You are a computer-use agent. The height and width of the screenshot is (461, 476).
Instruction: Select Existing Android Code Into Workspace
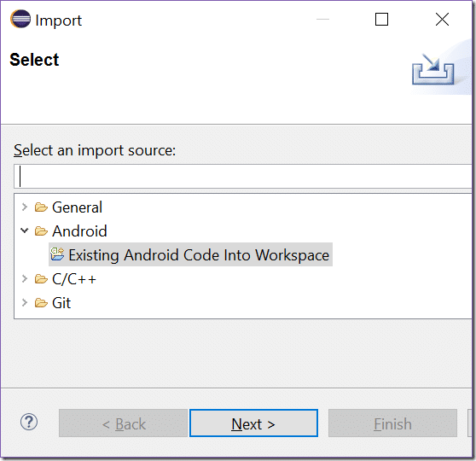pyautogui.click(x=190, y=254)
